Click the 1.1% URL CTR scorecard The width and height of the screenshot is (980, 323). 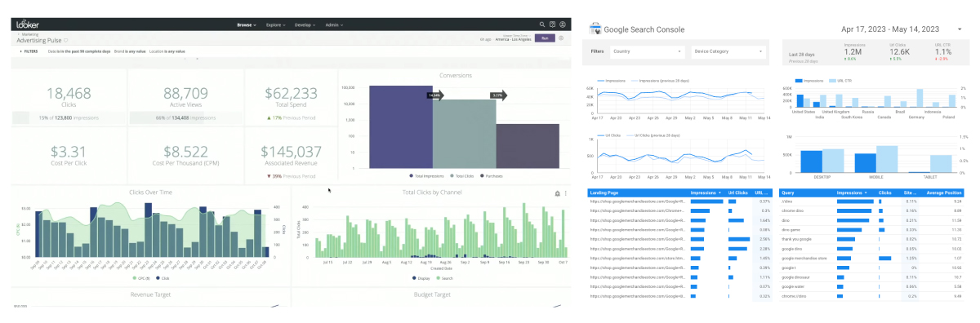pos(942,51)
